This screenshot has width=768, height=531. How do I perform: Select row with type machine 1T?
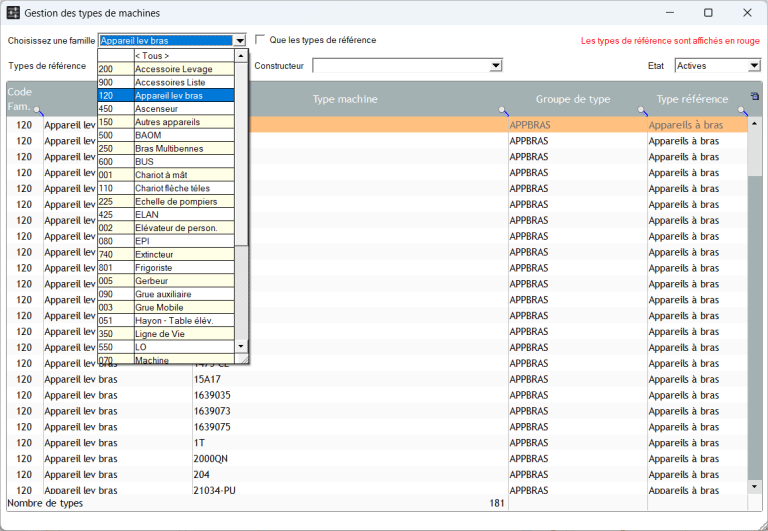coord(377,443)
